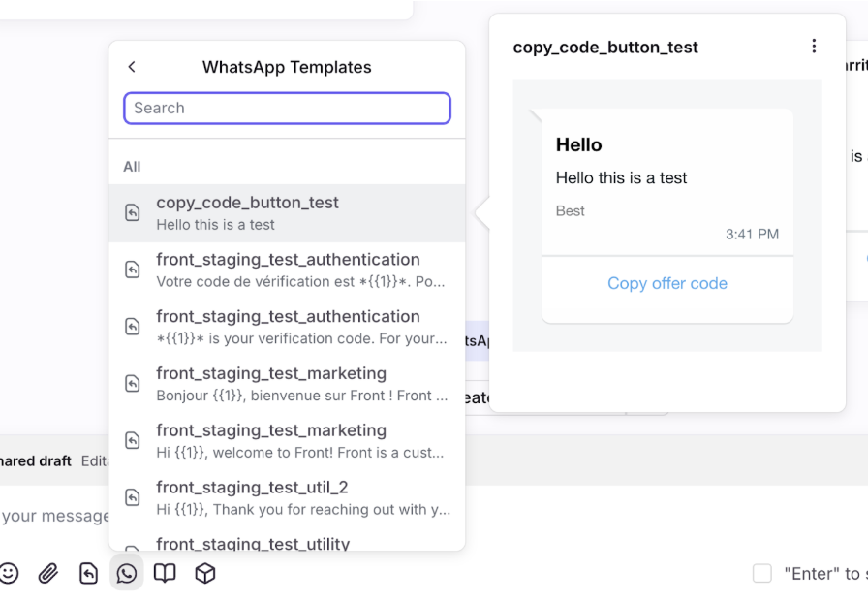Open message templates icon in composer toolbar
Image resolution: width=868 pixels, height=603 pixels.
coord(88,573)
